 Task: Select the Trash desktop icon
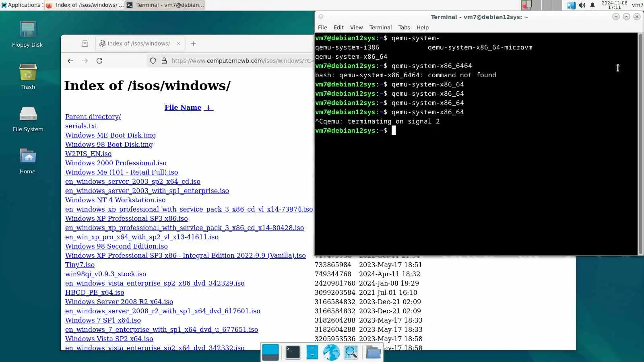(28, 76)
